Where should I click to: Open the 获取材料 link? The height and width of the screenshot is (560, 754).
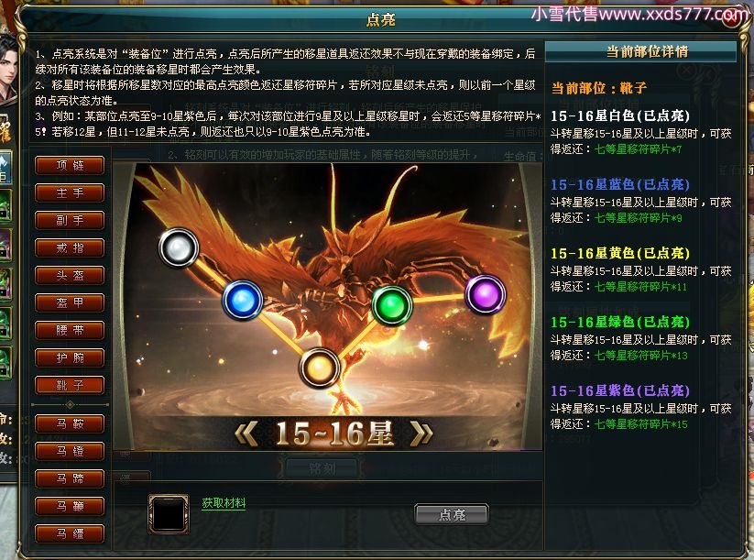[x=224, y=503]
